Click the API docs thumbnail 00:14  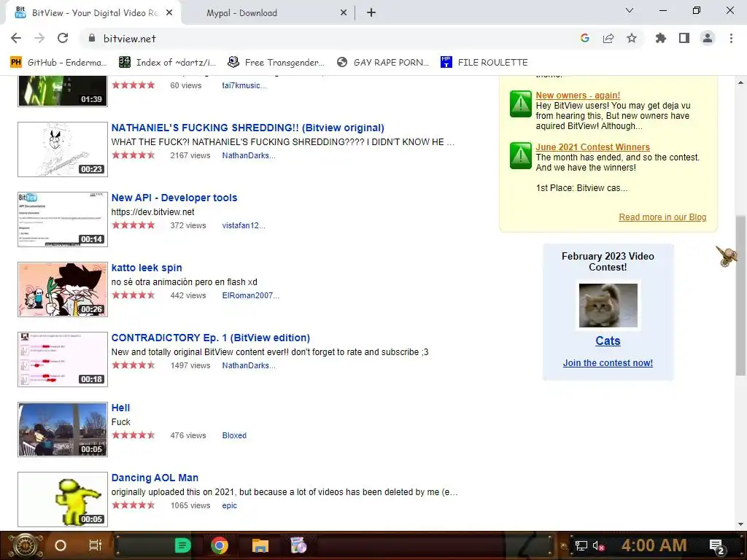coord(63,219)
